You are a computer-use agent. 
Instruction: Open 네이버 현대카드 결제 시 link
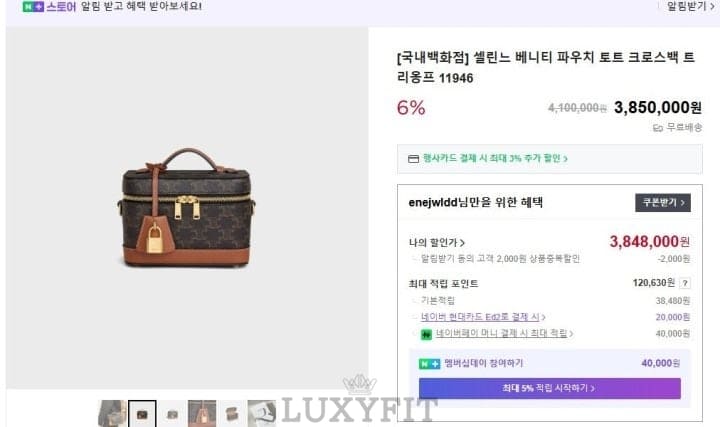point(483,317)
